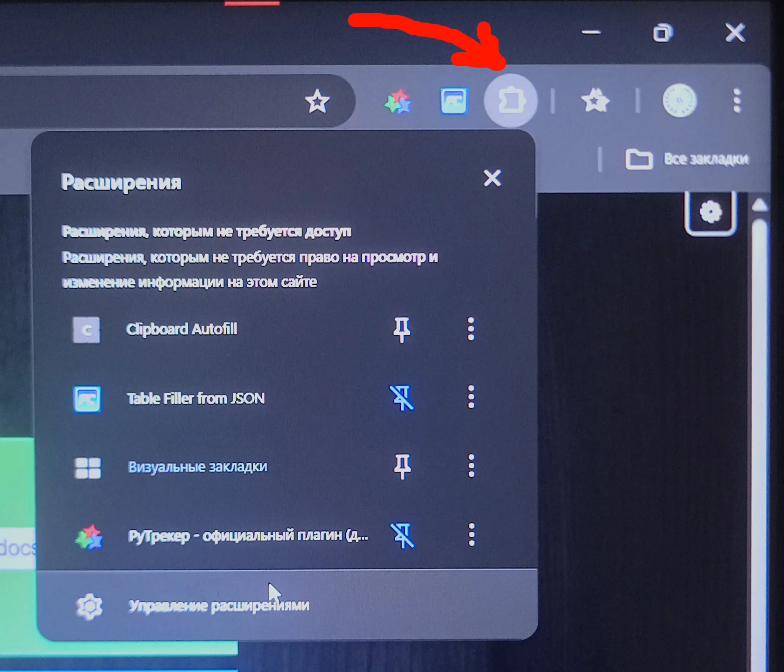Open more options for РуТрекер plugin
Viewport: 784px width, 672px height.
pyautogui.click(x=471, y=534)
